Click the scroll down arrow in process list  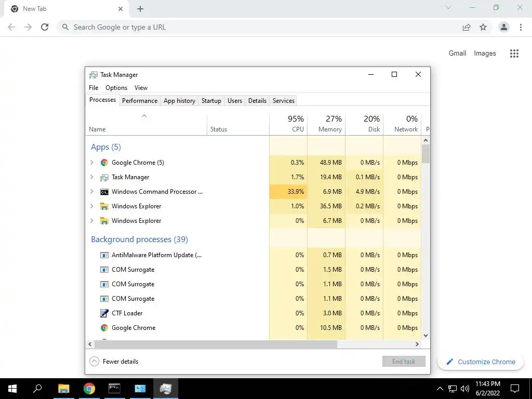(426, 336)
